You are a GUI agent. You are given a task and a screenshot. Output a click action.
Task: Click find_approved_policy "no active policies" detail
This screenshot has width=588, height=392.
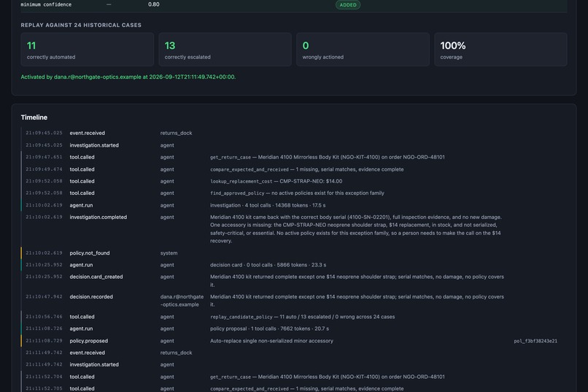(297, 193)
